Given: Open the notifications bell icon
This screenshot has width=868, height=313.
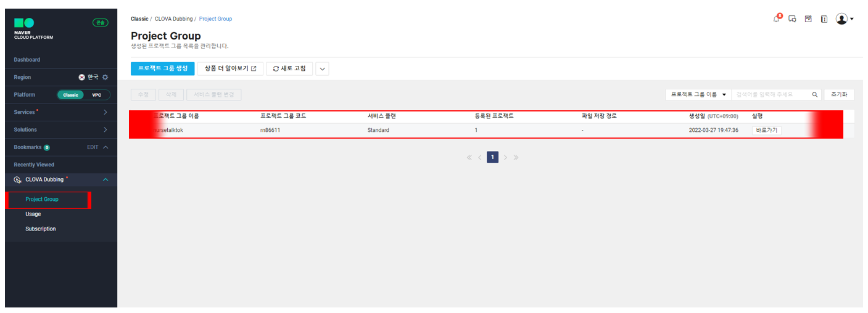Looking at the screenshot, I should coord(777,18).
